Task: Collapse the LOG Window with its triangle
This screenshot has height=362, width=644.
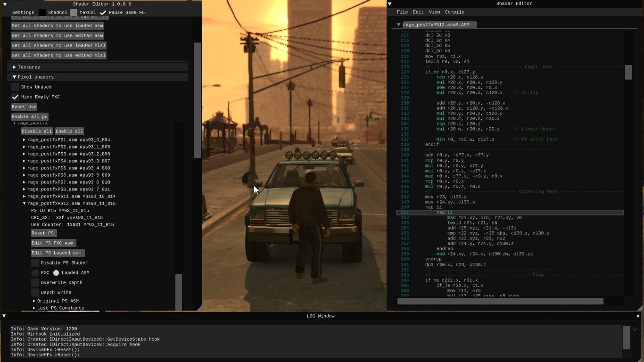Action: point(4,316)
